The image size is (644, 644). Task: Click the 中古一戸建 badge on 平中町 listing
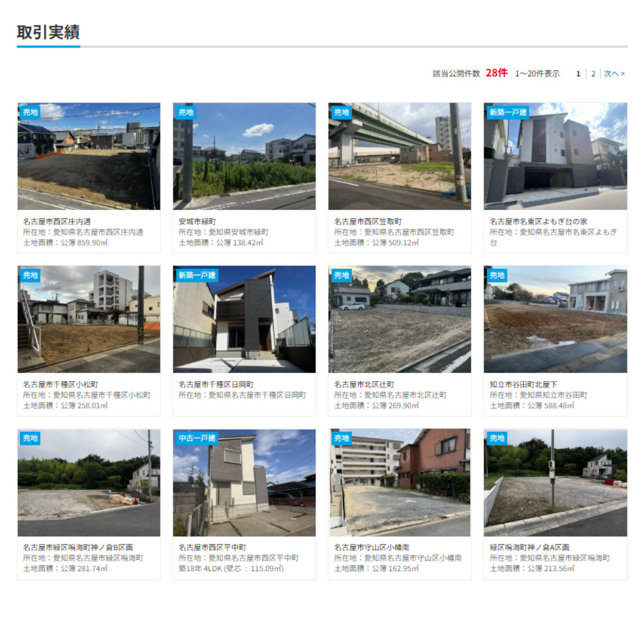point(197,438)
